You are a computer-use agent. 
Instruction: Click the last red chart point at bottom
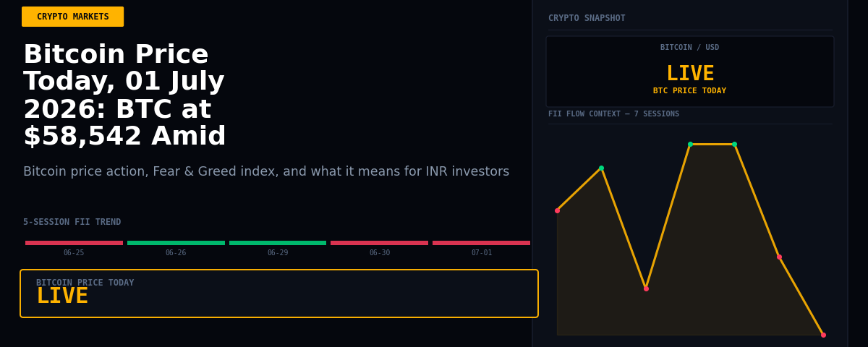(823, 335)
